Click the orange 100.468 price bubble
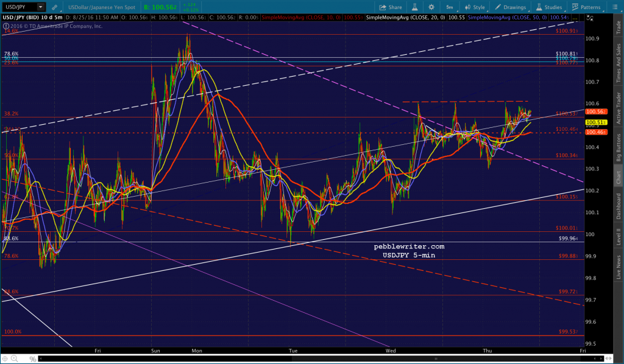Screen dimensions: 624x364 tap(596, 132)
